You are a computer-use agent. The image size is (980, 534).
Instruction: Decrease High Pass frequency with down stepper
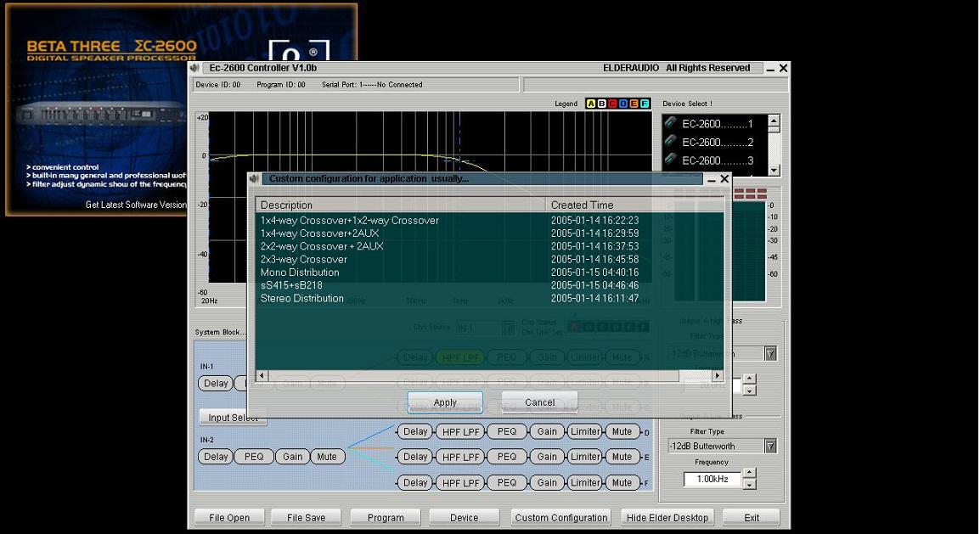pos(750,390)
